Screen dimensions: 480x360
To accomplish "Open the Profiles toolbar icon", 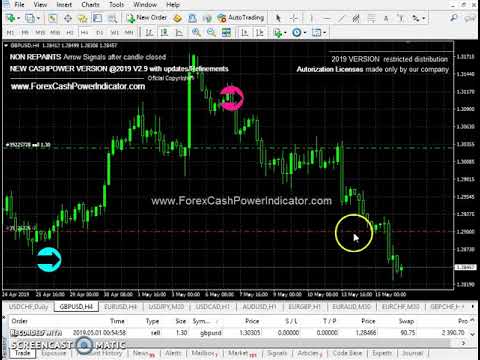I will [29, 18].
